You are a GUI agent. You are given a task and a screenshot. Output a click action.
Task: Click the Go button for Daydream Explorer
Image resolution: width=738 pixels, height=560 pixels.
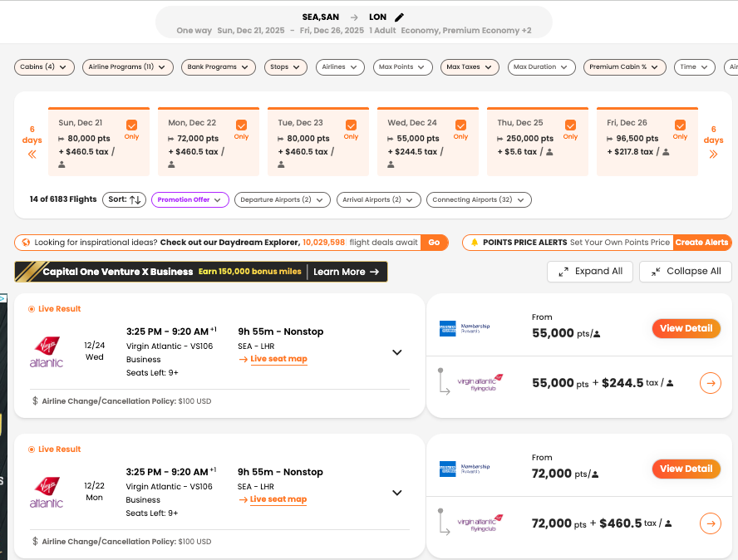pyautogui.click(x=434, y=243)
